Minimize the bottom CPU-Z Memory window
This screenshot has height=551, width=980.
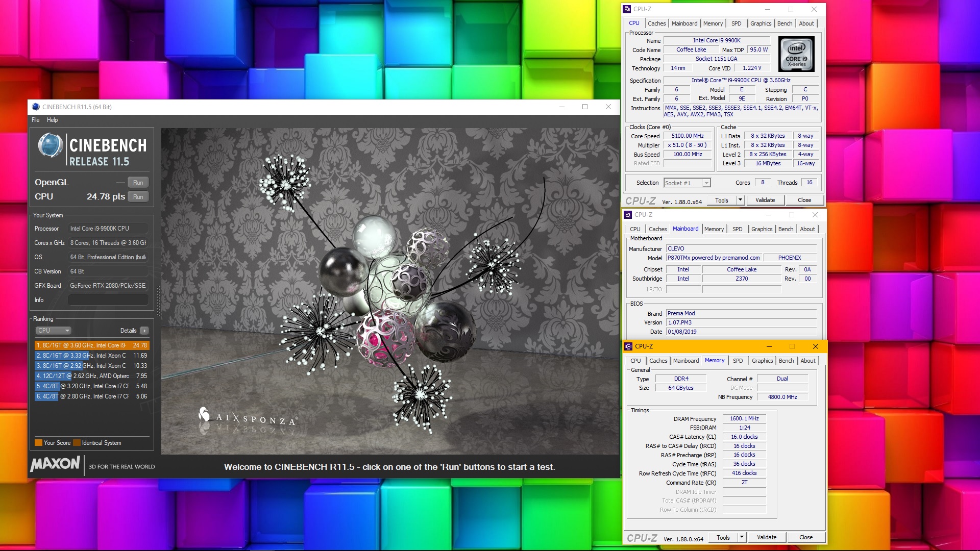[x=769, y=346]
